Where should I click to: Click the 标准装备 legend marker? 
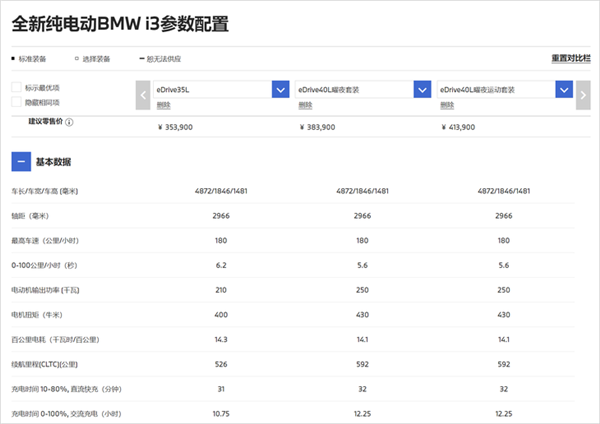pyautogui.click(x=14, y=58)
